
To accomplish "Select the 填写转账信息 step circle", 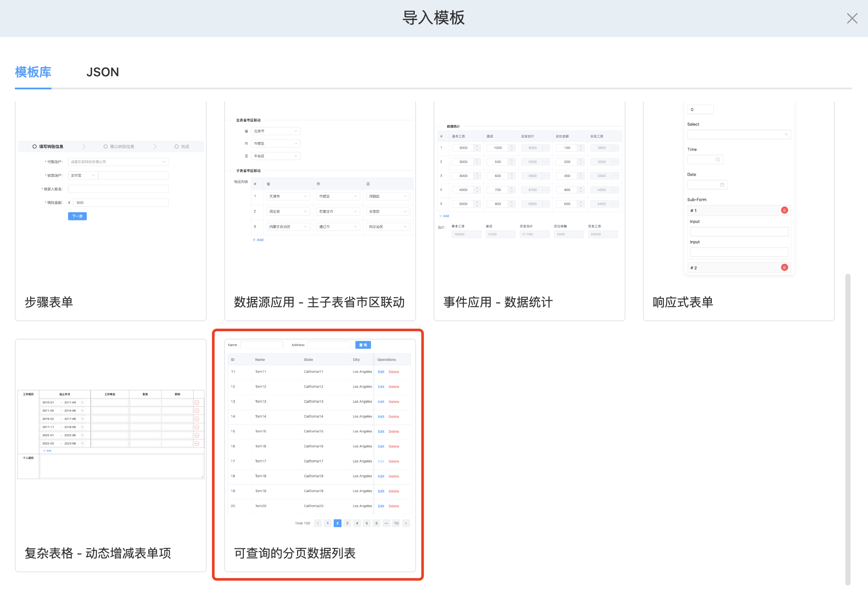I will click(34, 147).
